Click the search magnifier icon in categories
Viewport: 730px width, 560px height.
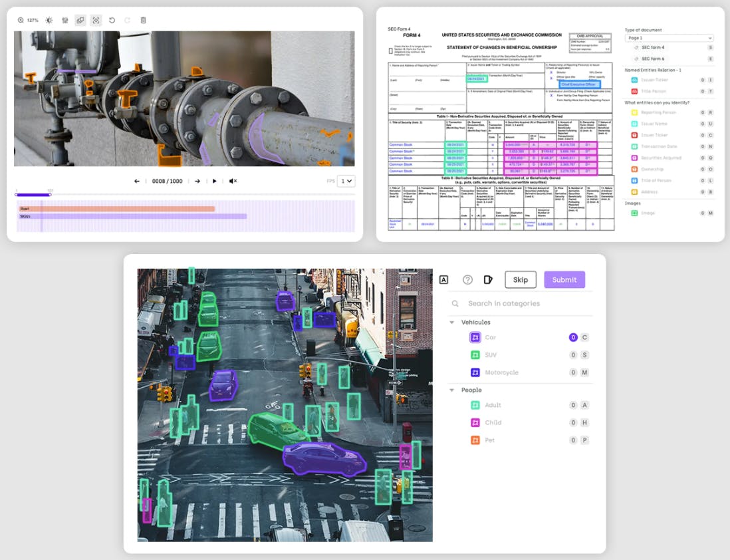(455, 303)
